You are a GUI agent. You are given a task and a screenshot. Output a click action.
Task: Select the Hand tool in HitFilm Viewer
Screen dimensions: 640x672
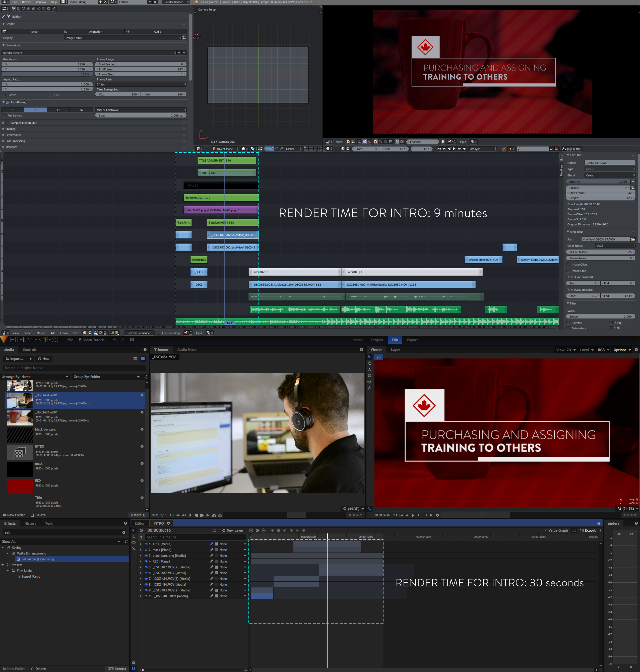point(369,363)
